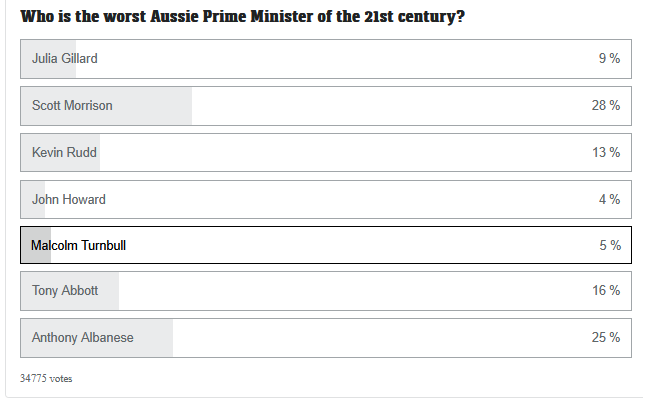Click the poll question heading text
The height and width of the screenshot is (416, 654).
tap(242, 17)
